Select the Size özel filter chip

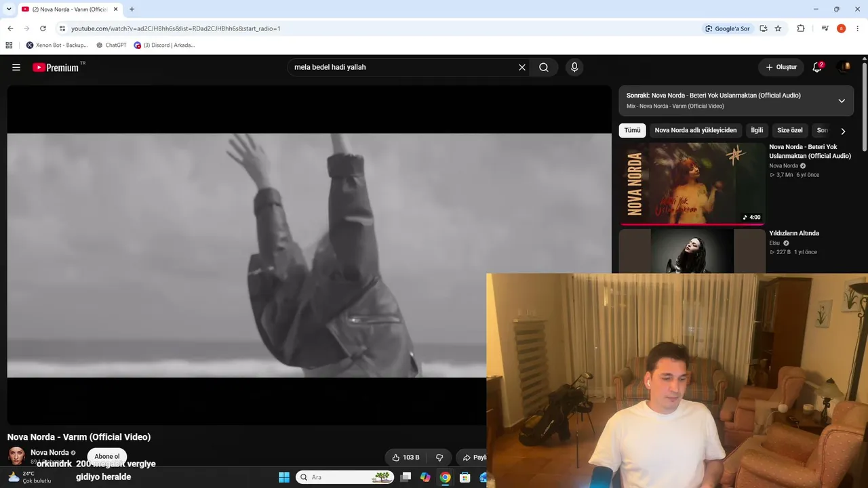[x=790, y=130]
